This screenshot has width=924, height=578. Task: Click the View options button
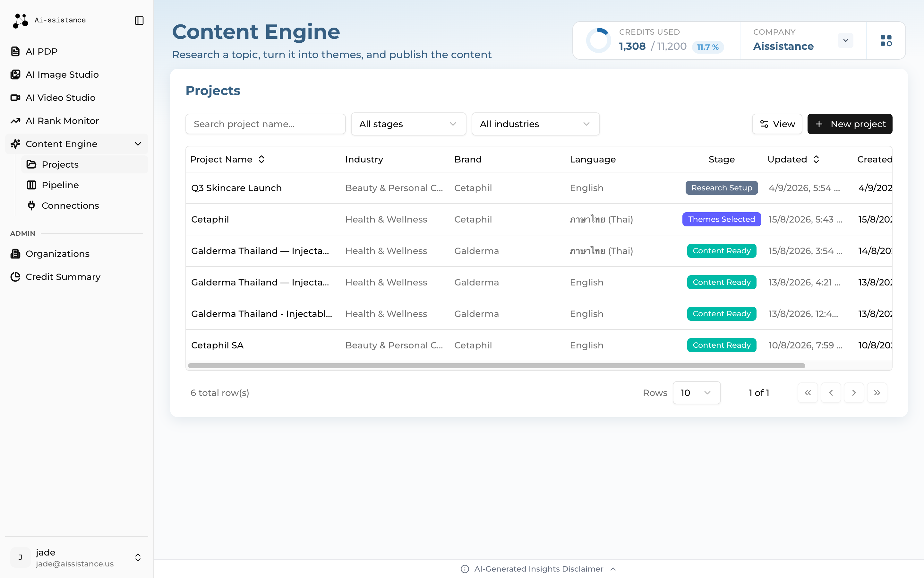pyautogui.click(x=777, y=124)
